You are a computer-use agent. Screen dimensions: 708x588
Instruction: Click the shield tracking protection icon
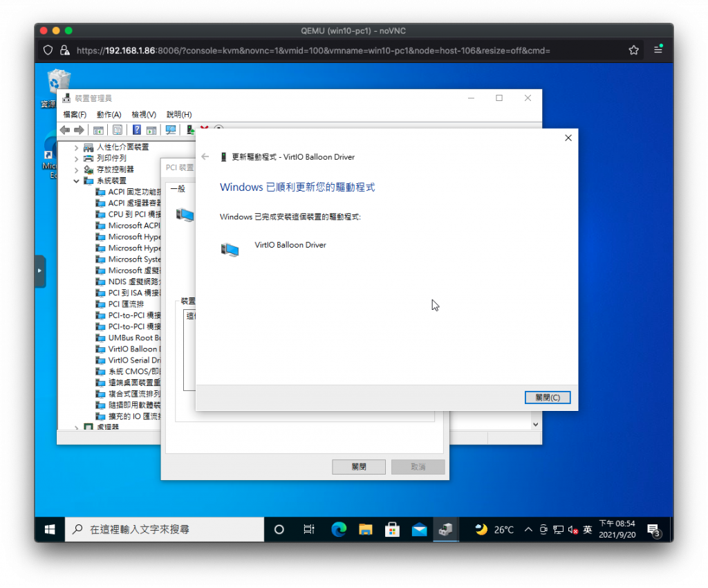coord(48,50)
